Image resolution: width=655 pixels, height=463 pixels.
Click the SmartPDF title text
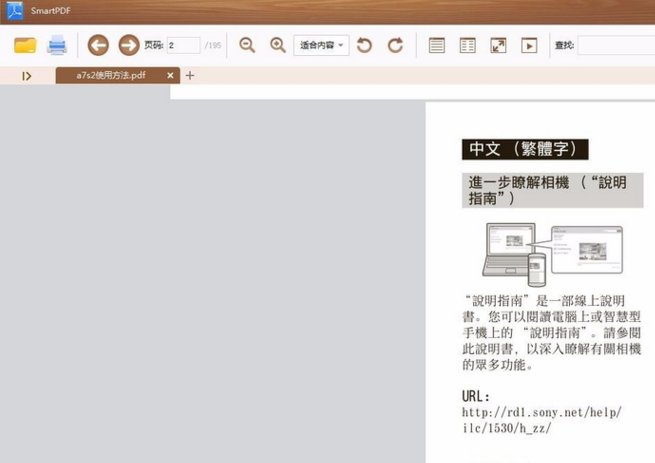pos(51,11)
